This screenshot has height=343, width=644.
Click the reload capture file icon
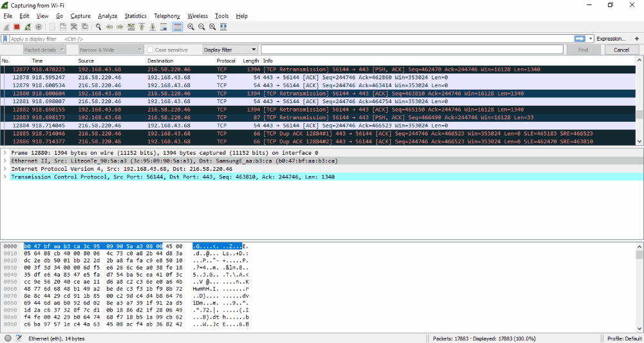click(84, 26)
